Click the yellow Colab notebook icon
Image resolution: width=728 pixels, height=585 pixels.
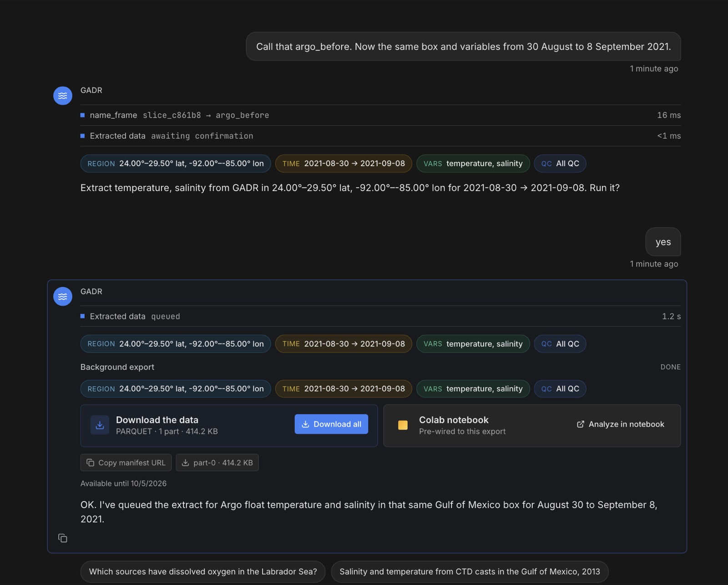[403, 425]
